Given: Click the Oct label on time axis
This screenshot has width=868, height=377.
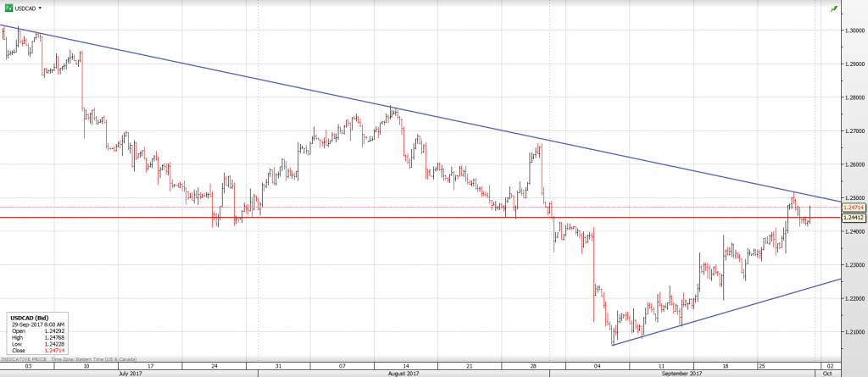Looking at the screenshot, I should [x=828, y=373].
